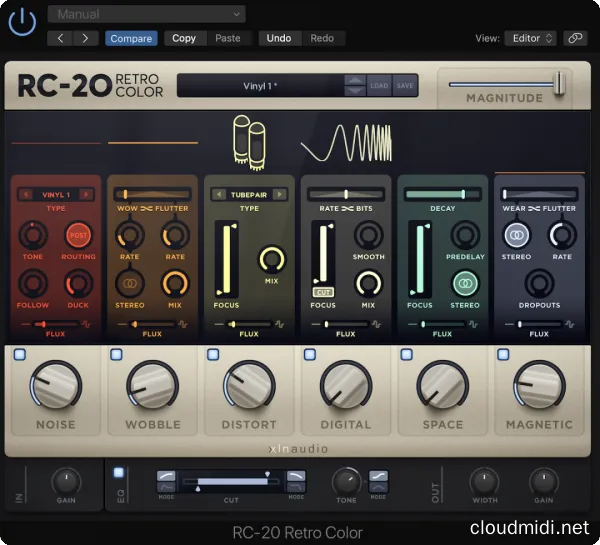The width and height of the screenshot is (600, 545).
Task: Click the Distort FOCUS vertical slider
Action: [x=227, y=259]
